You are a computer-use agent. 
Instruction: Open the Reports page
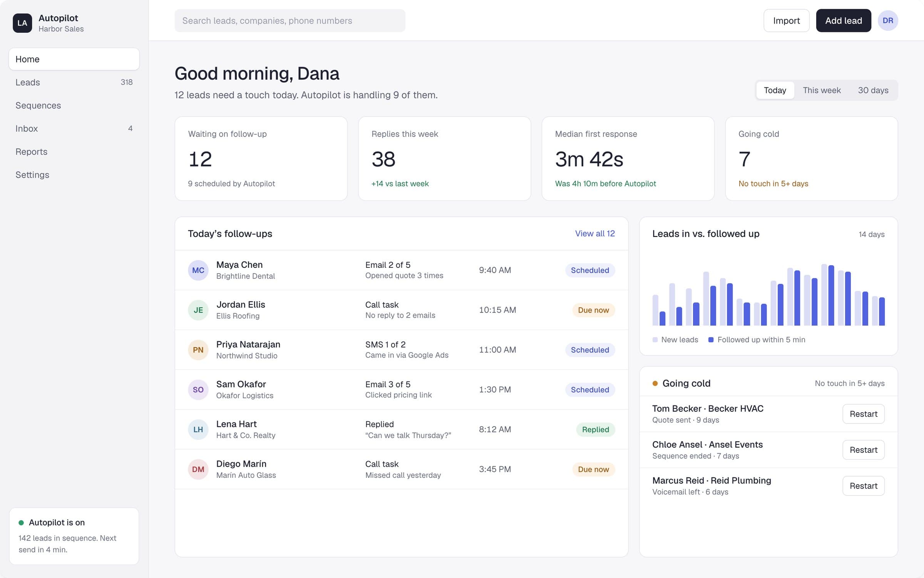(74, 151)
